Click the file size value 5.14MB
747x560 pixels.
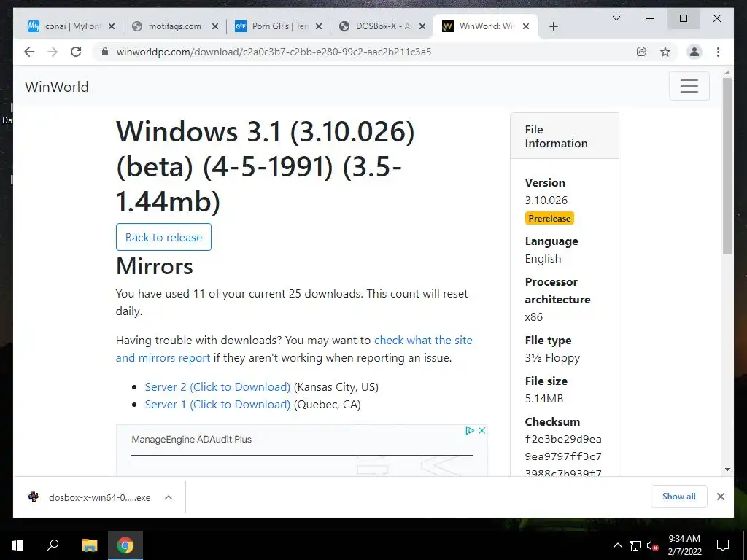(x=544, y=399)
